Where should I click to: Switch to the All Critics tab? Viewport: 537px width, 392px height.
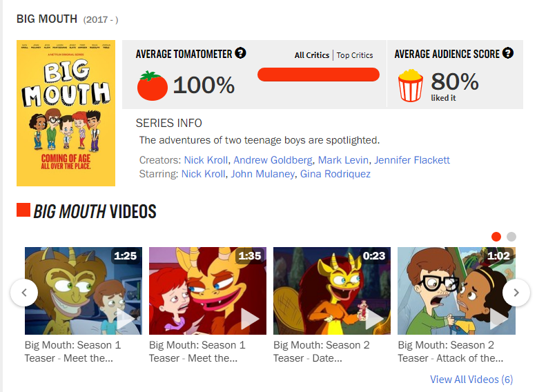[x=312, y=55]
